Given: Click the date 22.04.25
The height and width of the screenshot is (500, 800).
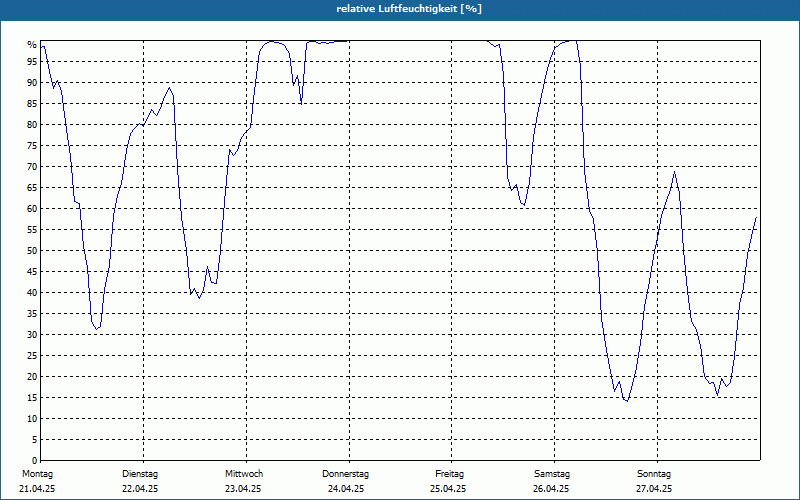Looking at the screenshot, I should (x=140, y=489).
